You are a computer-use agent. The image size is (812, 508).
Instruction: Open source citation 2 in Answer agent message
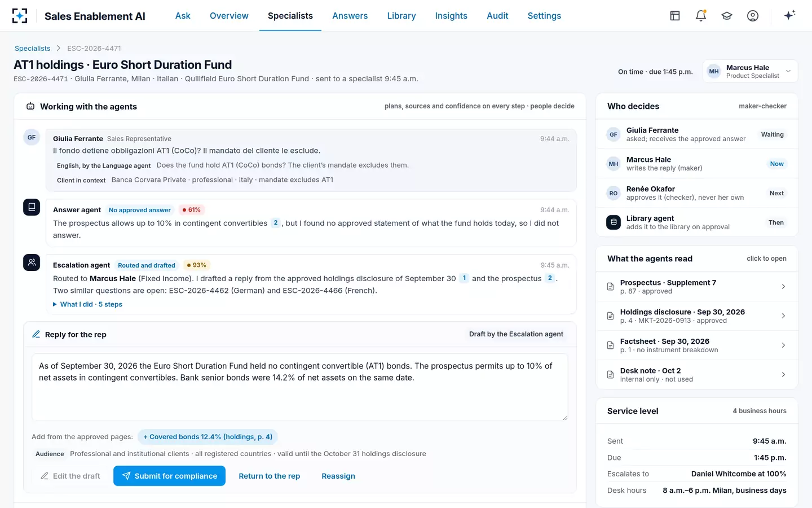pos(275,223)
